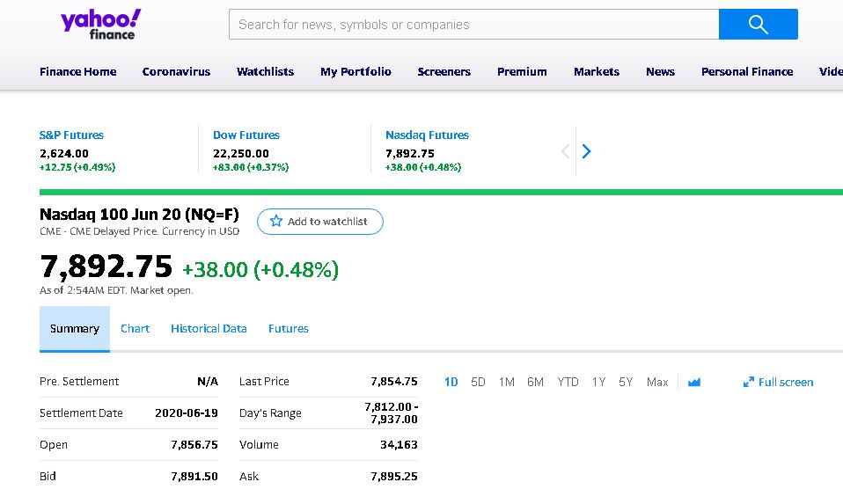
Task: Open My Portfolio navigation item
Action: 356,71
